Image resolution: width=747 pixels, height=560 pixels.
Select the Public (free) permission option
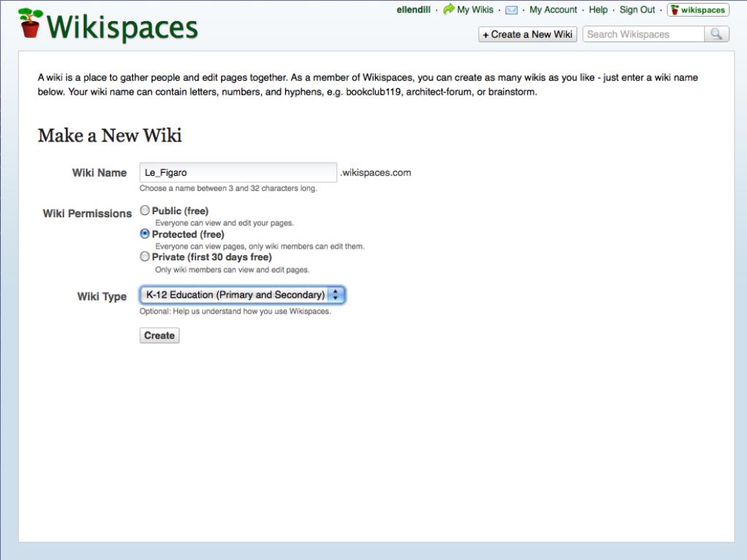[145, 211]
